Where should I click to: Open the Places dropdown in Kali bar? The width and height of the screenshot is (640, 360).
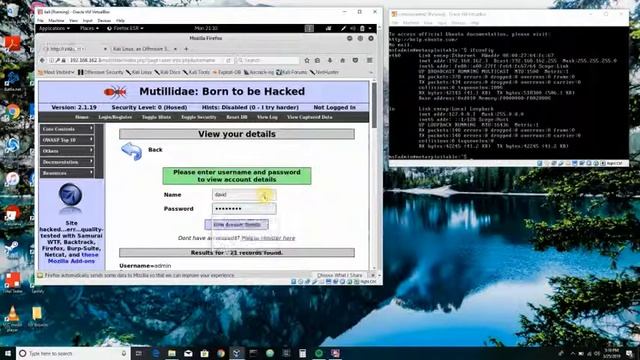coord(89,28)
